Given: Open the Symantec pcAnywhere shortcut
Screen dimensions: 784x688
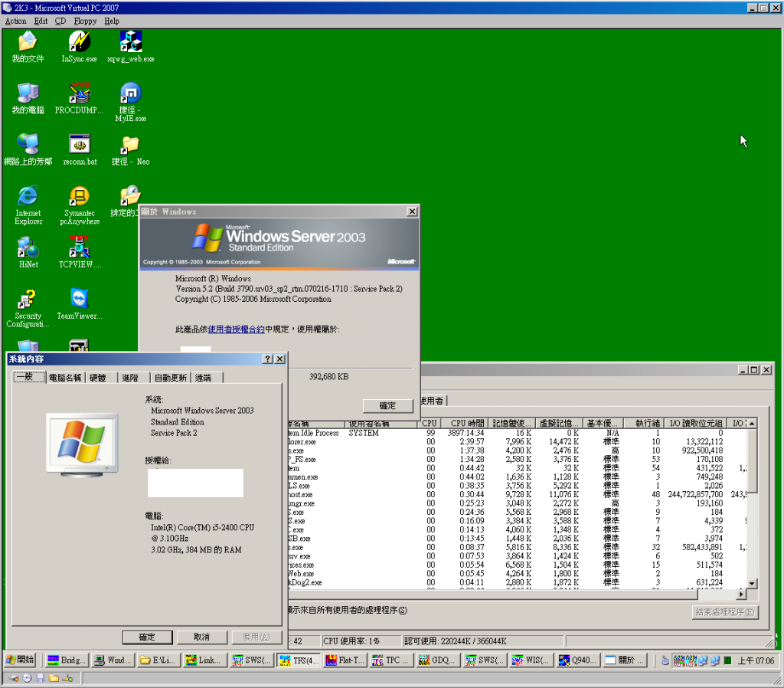Looking at the screenshot, I should [x=80, y=205].
